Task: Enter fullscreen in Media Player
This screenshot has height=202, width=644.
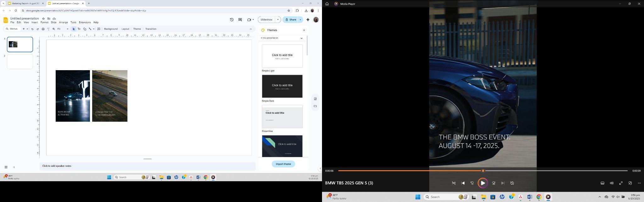Action: pyautogui.click(x=621, y=183)
